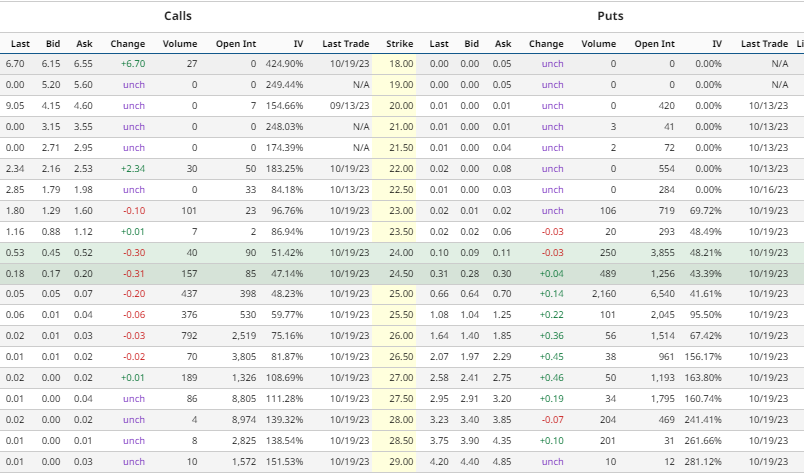804x474 pixels.
Task: Click put volume 489
Action: pos(608,274)
